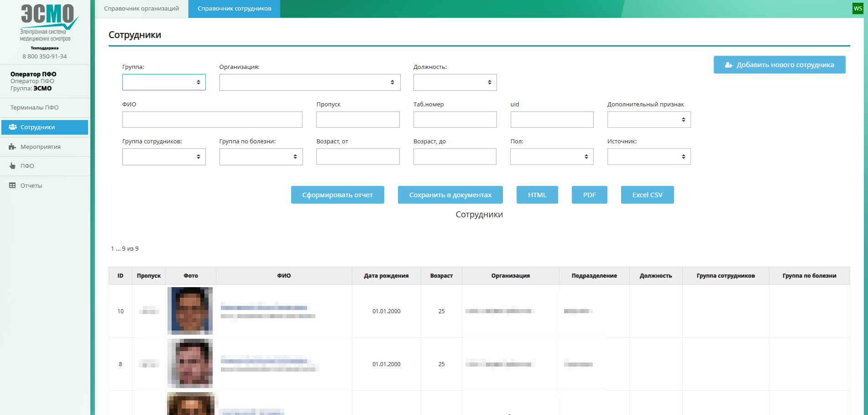Click the Excel CSV export button
This screenshot has height=415, width=868.
(647, 195)
